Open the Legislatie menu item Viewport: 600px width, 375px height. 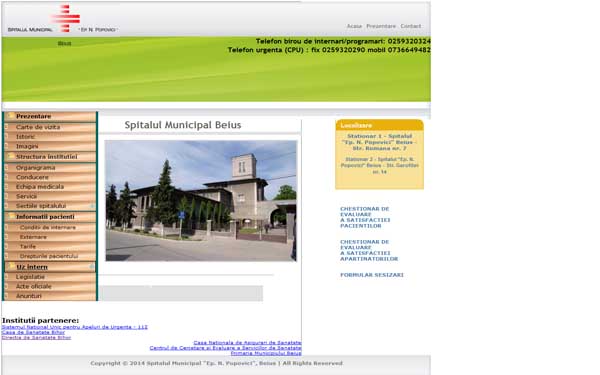pos(50,277)
